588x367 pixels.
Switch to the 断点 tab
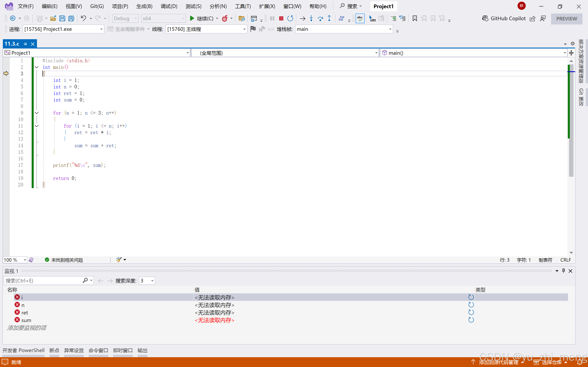coord(54,350)
